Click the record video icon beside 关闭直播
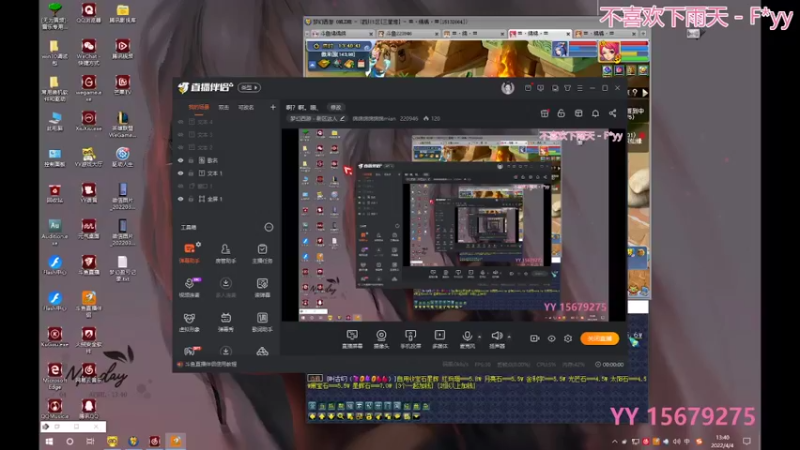 pos(534,338)
